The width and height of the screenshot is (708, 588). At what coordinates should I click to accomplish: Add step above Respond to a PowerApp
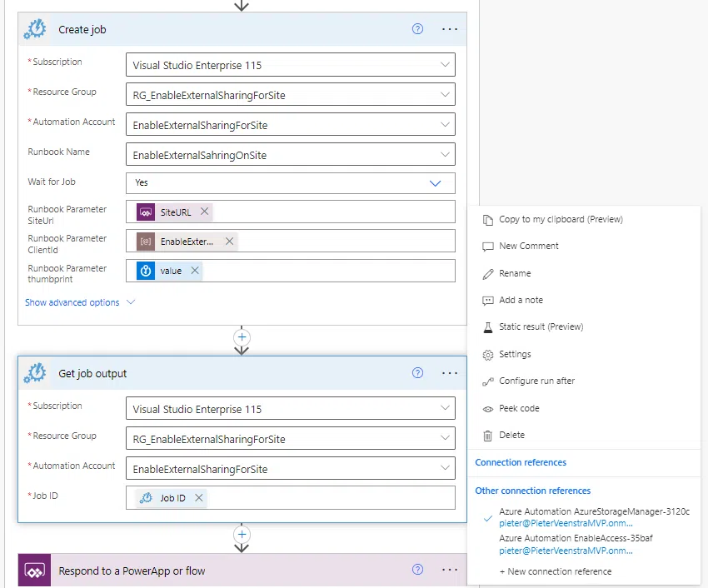pos(242,535)
